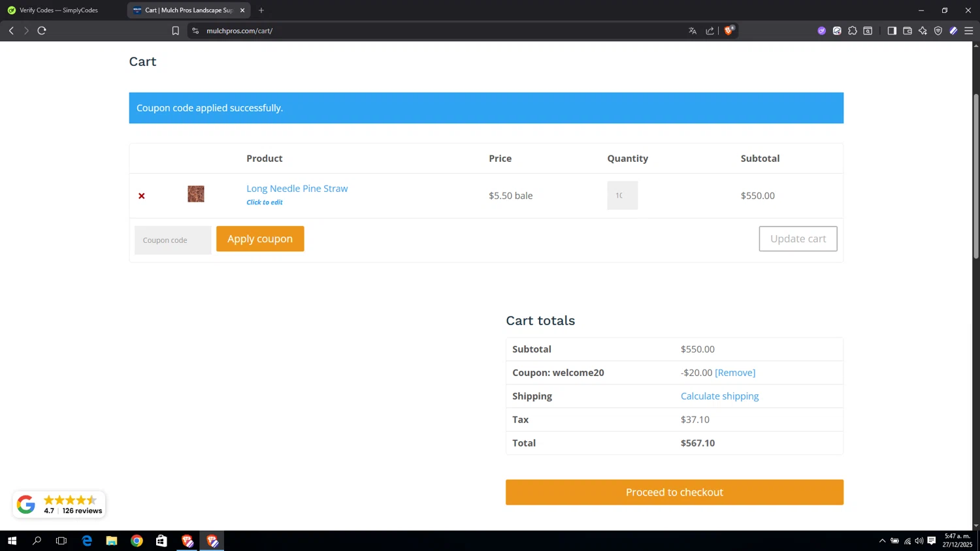Click the 'Coupon code applied successfully.' message
Screen dimensions: 980x551
(x=210, y=108)
